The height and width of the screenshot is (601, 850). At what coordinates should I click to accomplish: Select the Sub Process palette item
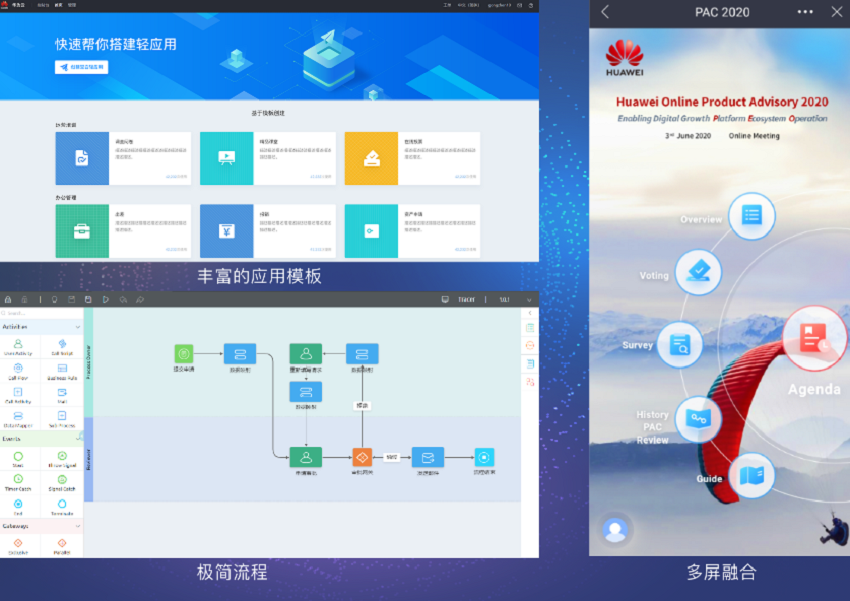62,419
